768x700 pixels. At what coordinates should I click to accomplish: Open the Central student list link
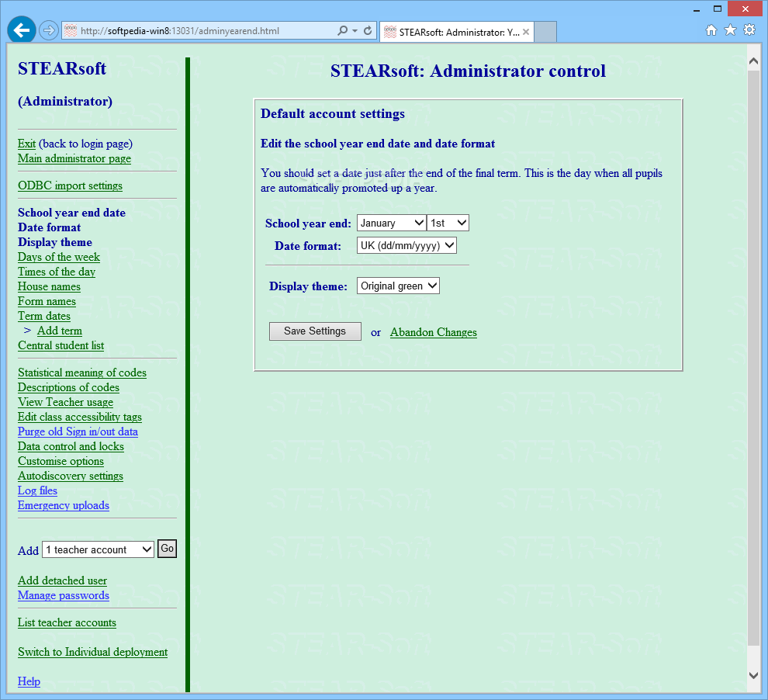pos(61,345)
